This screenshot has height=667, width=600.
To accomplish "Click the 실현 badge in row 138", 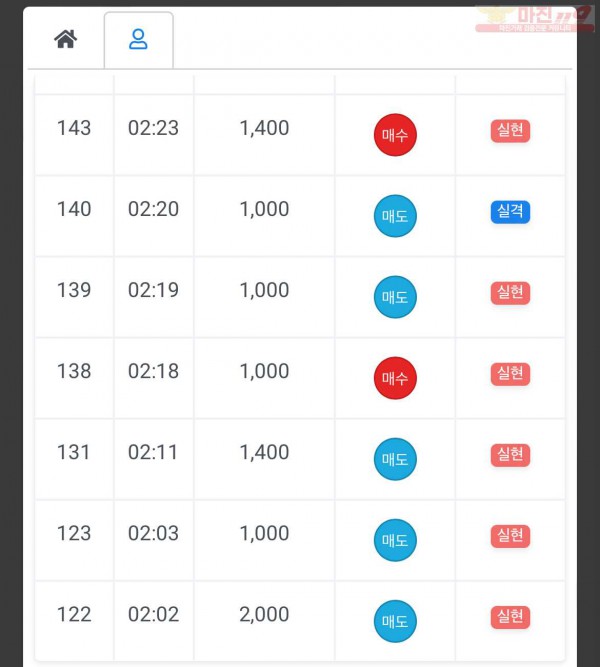I will click(x=510, y=374).
